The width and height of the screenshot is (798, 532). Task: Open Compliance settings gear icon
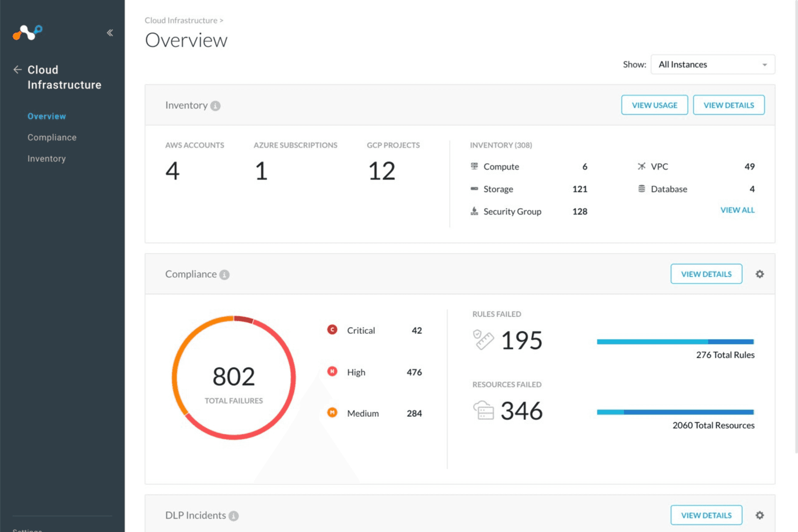[760, 274]
